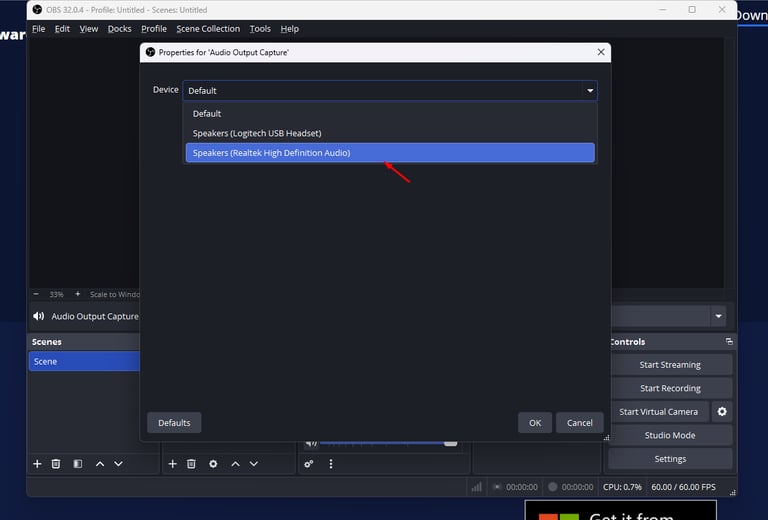Select the Scene item in Scenes list
Image resolution: width=768 pixels, height=520 pixels.
click(x=84, y=361)
